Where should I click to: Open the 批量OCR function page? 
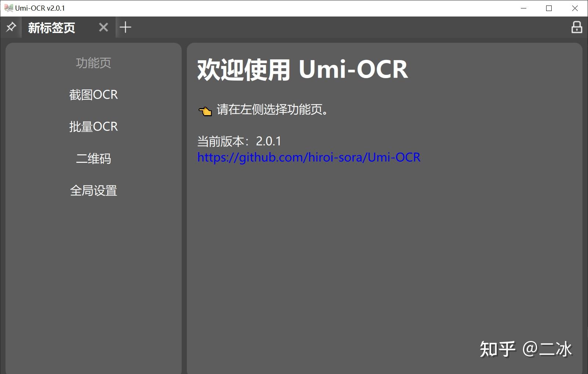coord(94,126)
